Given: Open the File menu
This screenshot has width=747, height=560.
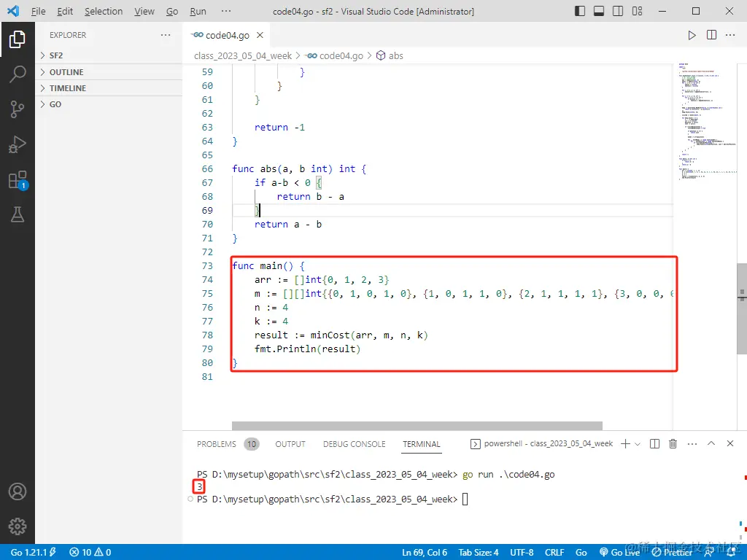Looking at the screenshot, I should coord(38,11).
